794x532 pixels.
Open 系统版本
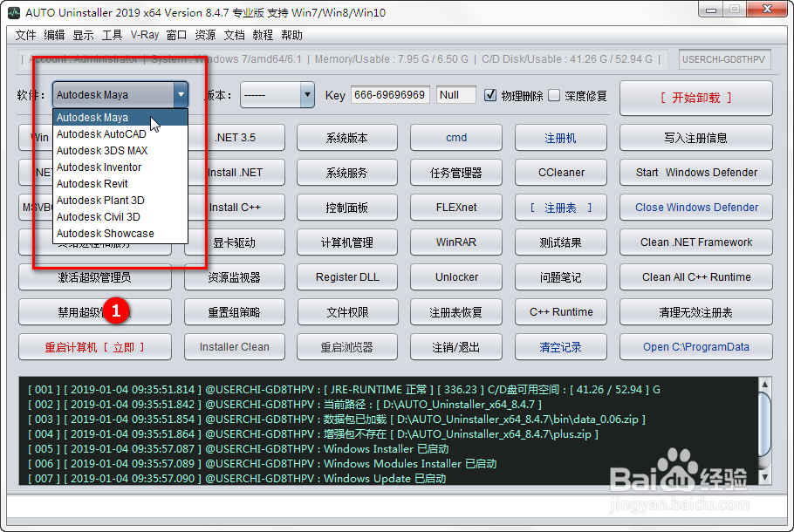point(347,138)
